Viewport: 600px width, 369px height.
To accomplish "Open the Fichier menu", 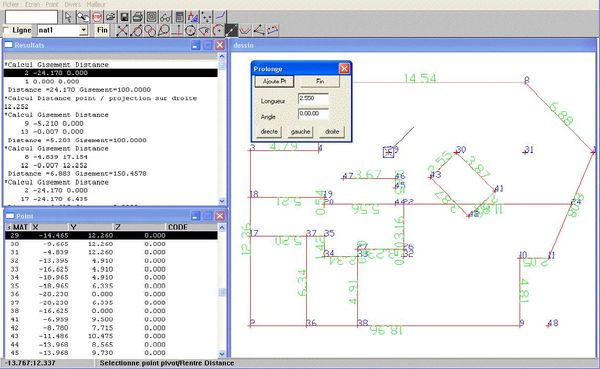I will [x=11, y=4].
